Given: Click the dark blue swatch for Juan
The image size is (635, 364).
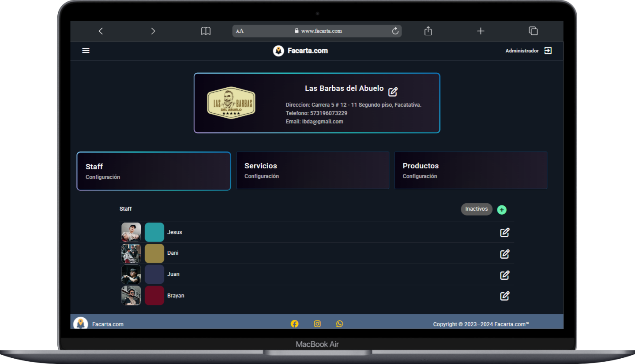Looking at the screenshot, I should (154, 274).
